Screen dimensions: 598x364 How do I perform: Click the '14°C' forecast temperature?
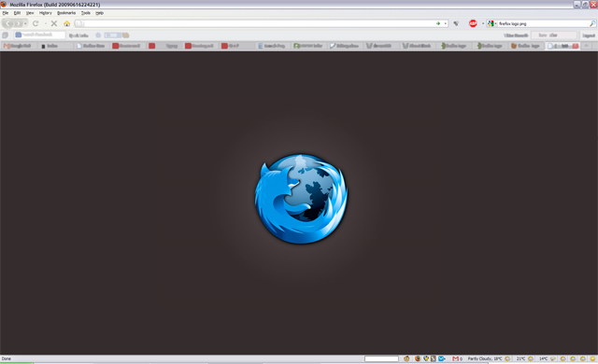544,358
